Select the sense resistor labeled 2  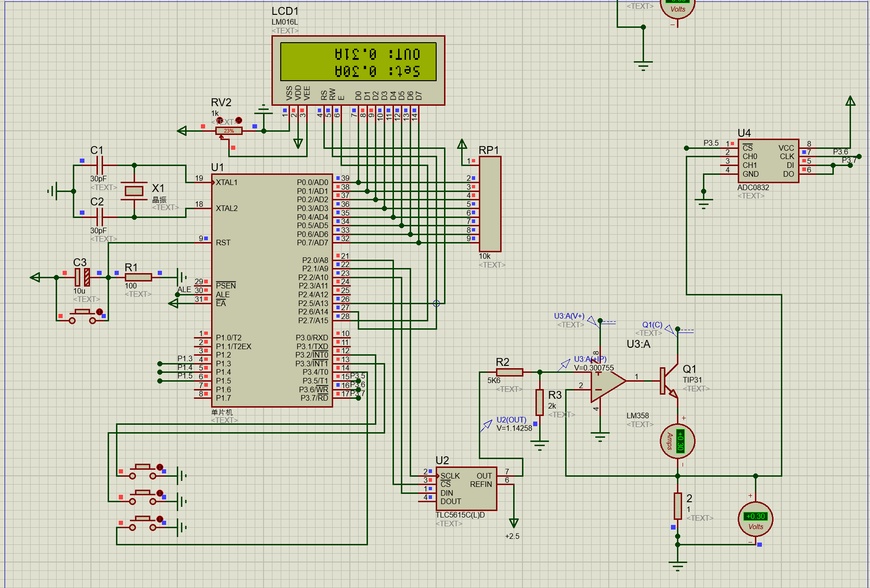click(x=678, y=506)
